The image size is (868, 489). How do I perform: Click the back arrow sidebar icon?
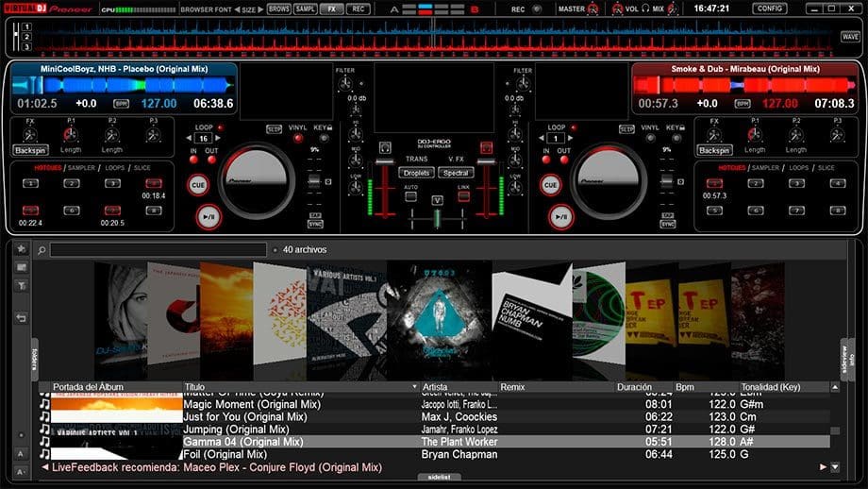point(22,318)
